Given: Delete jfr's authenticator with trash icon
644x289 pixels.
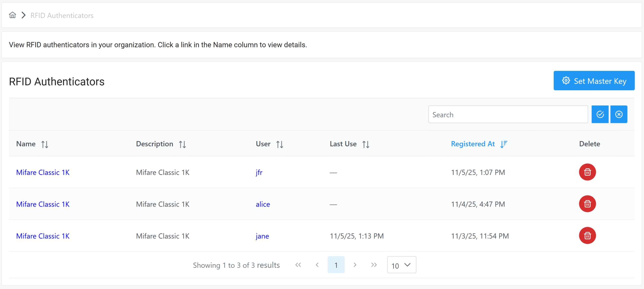Looking at the screenshot, I should 587,172.
